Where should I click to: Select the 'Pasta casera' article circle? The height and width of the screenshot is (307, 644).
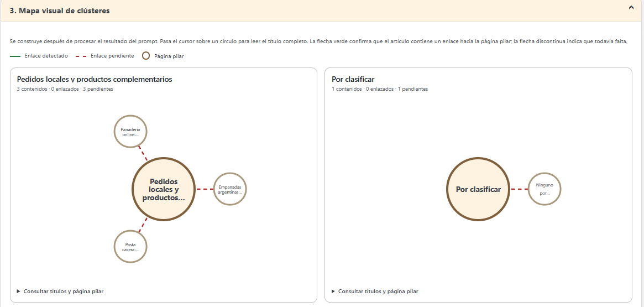point(130,247)
